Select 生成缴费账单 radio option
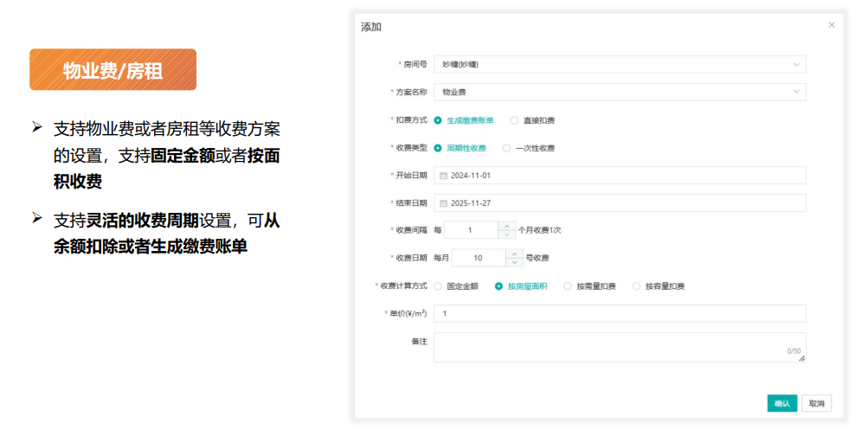The height and width of the screenshot is (430, 868). pos(464,120)
